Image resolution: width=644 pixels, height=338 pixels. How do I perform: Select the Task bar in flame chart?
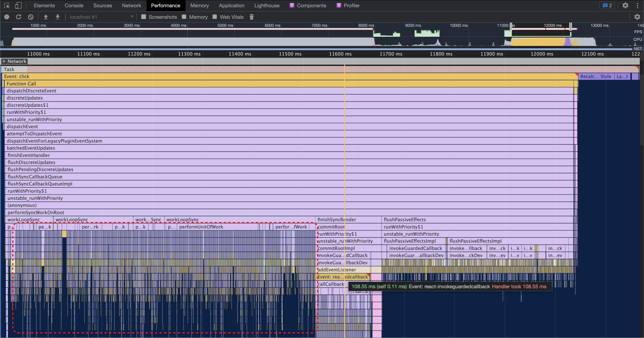(x=320, y=69)
